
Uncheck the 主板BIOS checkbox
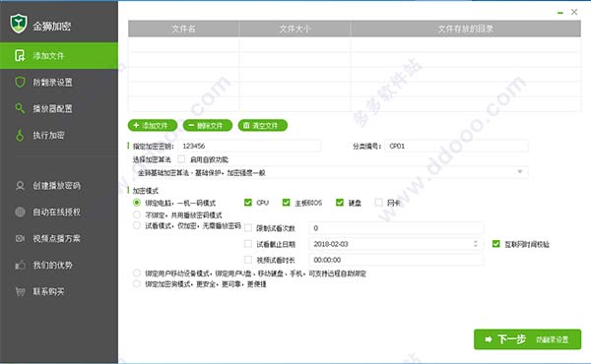(286, 203)
